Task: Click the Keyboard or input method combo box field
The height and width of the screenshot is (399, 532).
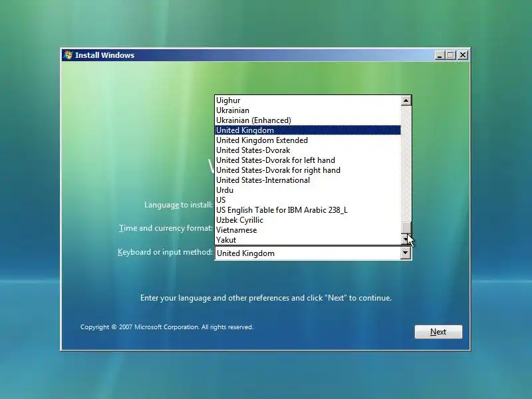Action: click(x=313, y=253)
